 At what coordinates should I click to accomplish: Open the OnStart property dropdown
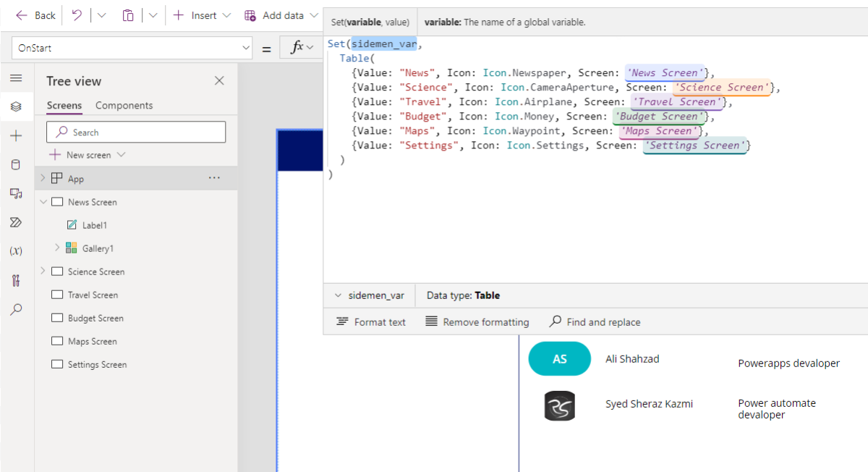tap(132, 48)
